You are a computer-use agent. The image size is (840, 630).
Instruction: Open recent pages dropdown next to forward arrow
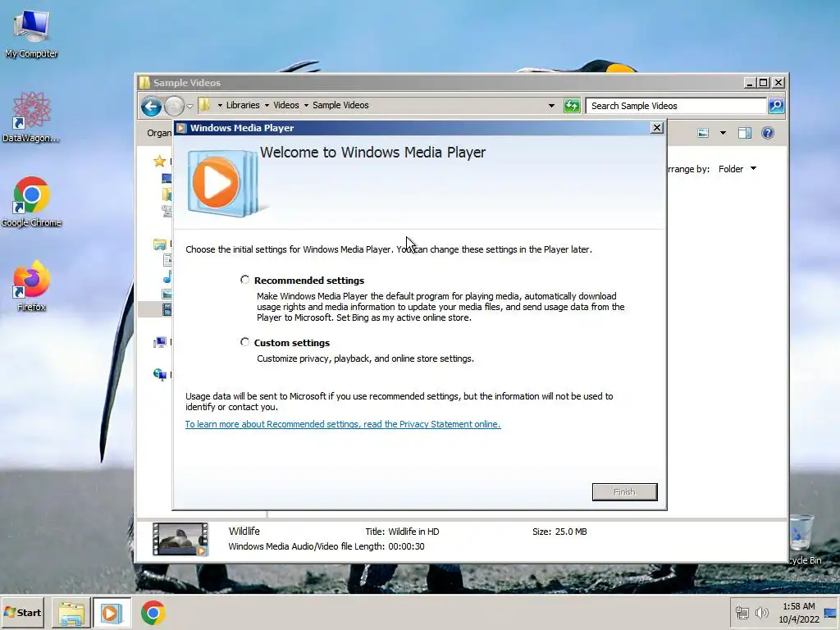tap(189, 106)
